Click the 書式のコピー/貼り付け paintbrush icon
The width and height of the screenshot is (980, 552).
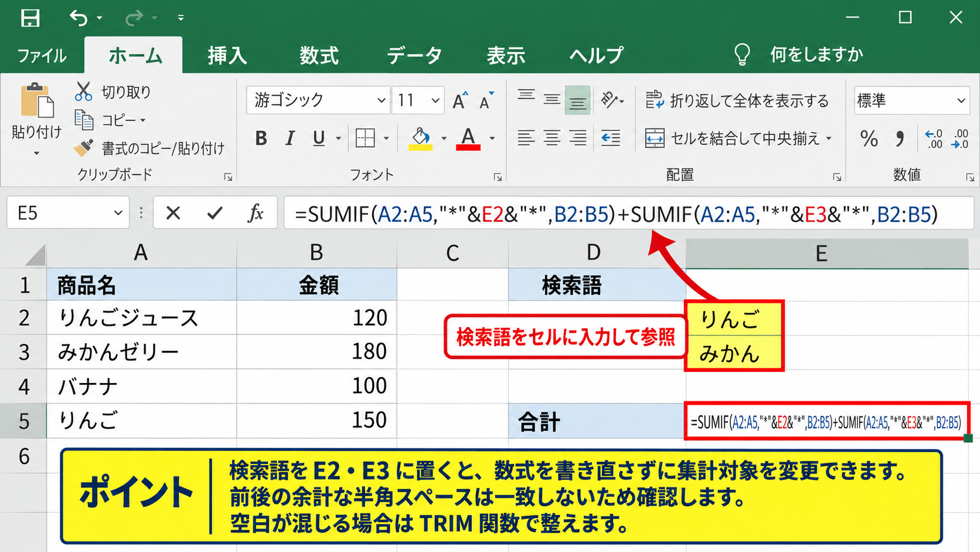pos(83,148)
